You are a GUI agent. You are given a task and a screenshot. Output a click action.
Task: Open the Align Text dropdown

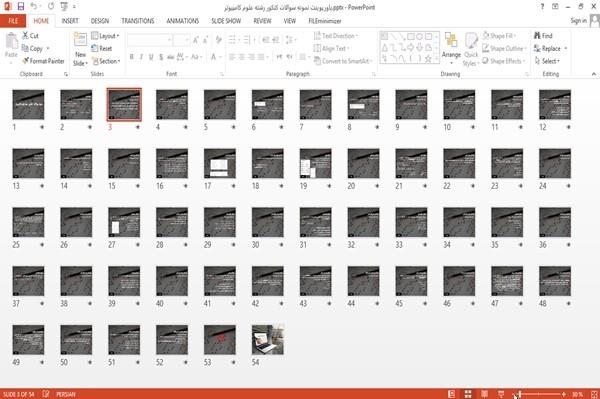[331, 48]
